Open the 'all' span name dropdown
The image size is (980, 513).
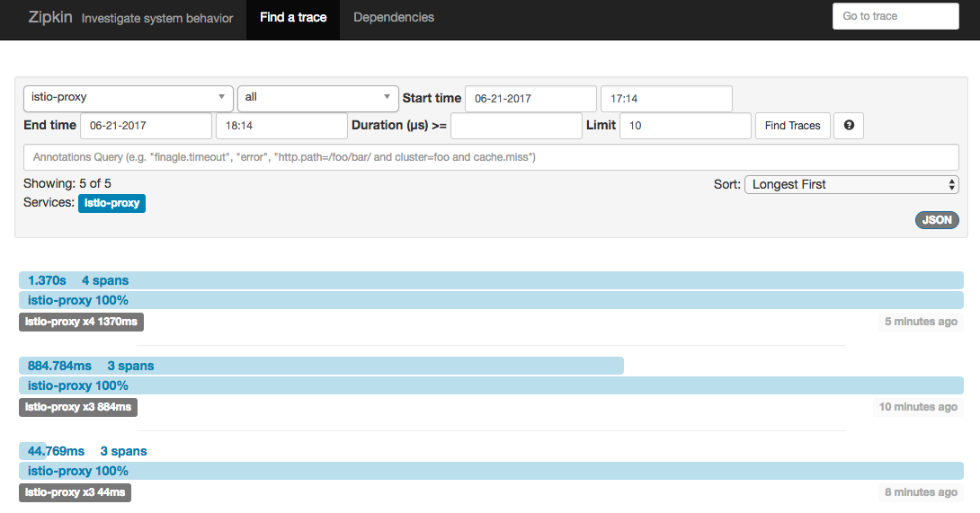(x=317, y=98)
